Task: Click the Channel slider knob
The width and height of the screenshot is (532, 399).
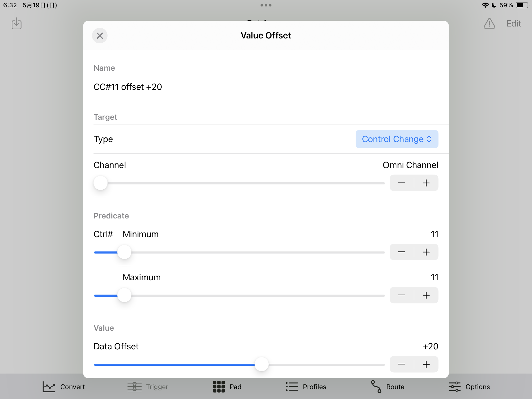Action: click(x=101, y=183)
